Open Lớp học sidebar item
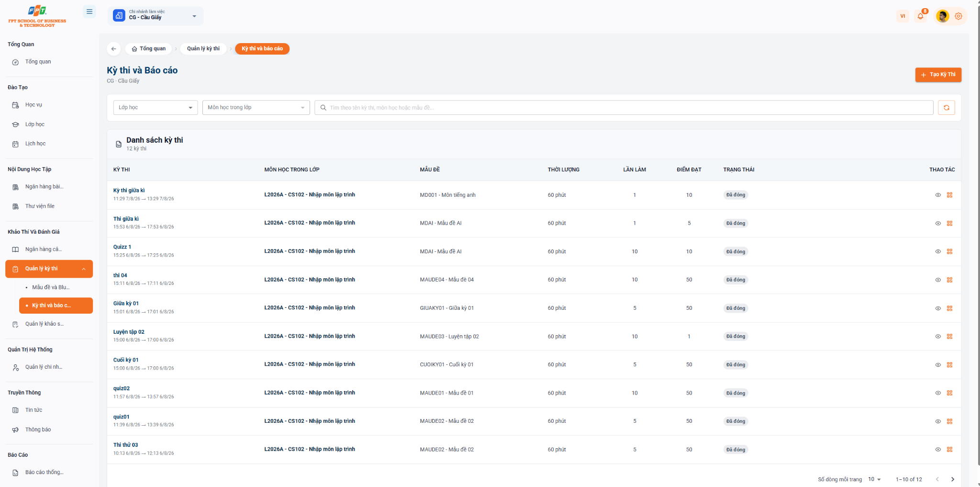Screen dimensions: 980x487 pyautogui.click(x=49, y=125)
